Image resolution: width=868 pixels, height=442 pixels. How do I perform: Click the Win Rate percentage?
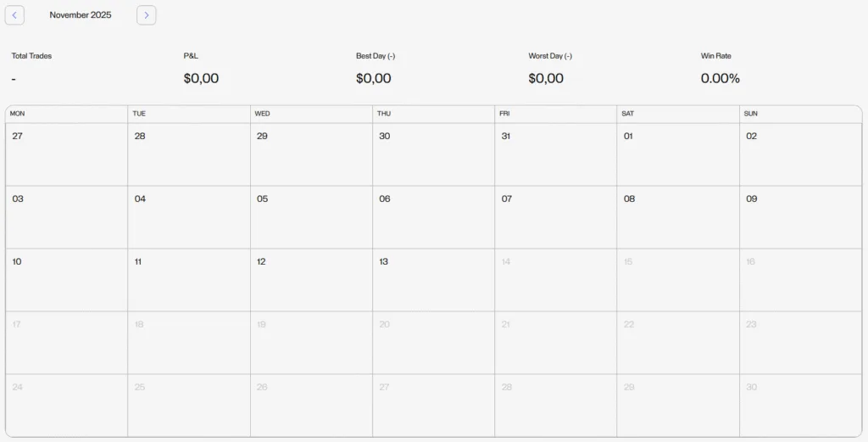click(x=720, y=79)
